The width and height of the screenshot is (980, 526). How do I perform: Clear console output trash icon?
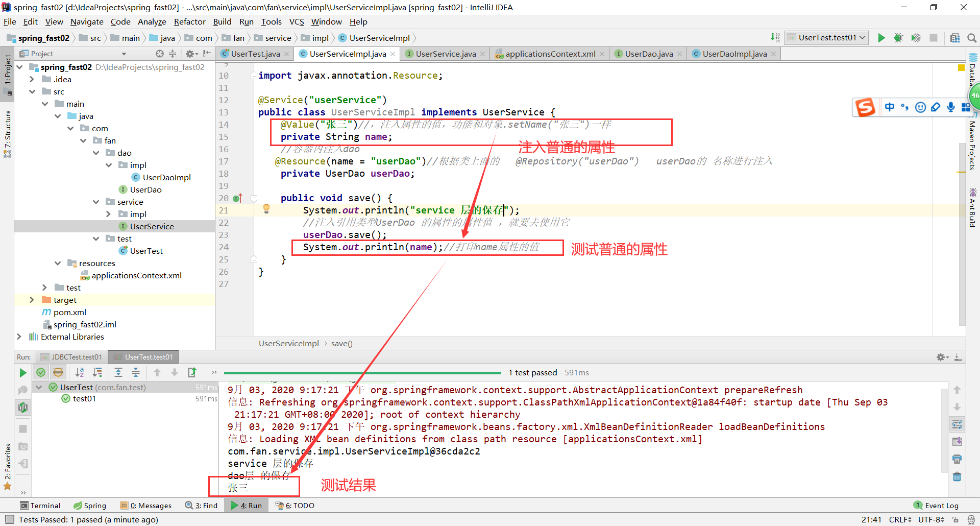click(x=957, y=476)
